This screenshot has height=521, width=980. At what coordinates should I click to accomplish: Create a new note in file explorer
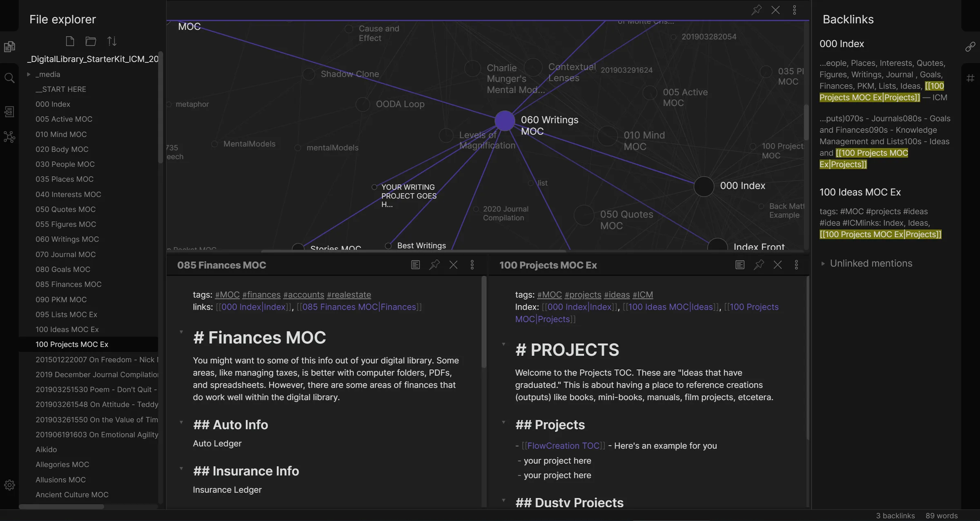70,41
